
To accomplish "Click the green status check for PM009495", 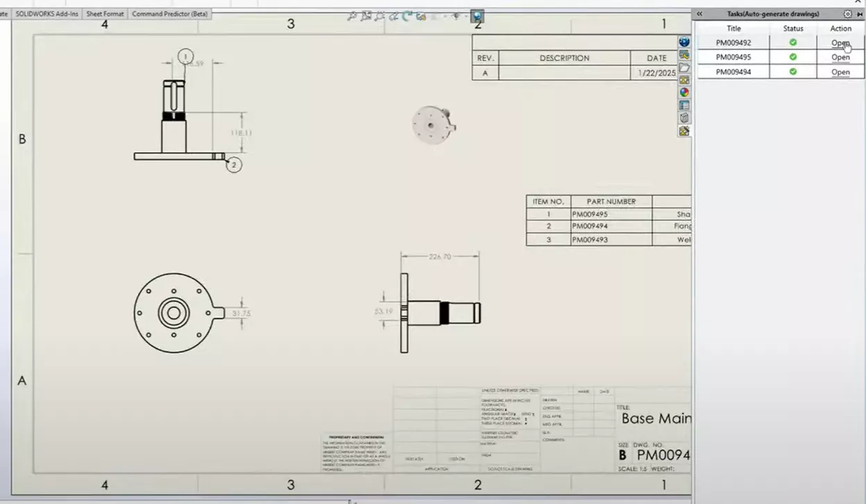I will coord(793,58).
